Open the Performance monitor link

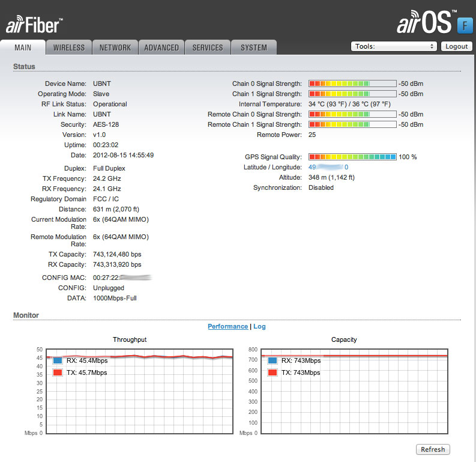(x=227, y=326)
